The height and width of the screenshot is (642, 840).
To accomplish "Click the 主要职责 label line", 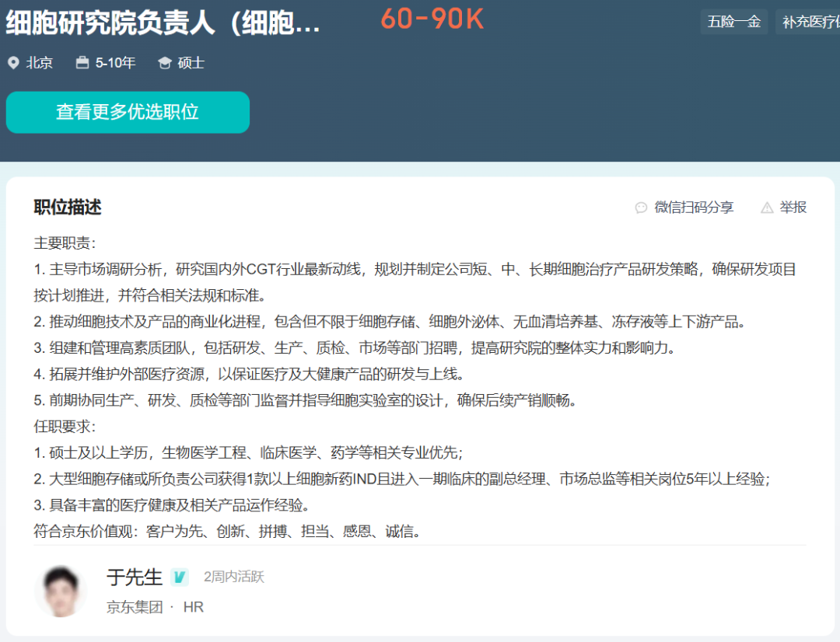I will tap(65, 243).
